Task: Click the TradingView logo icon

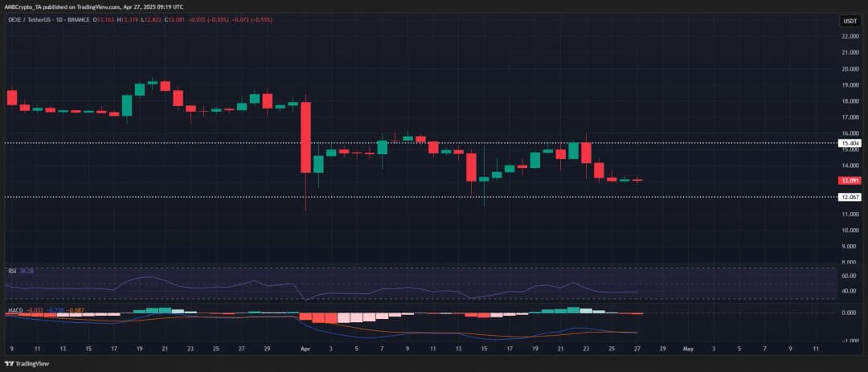Action: (10, 362)
